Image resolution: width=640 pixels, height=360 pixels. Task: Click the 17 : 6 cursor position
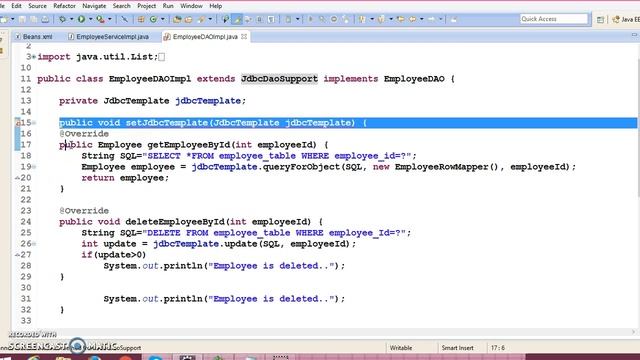click(498, 348)
